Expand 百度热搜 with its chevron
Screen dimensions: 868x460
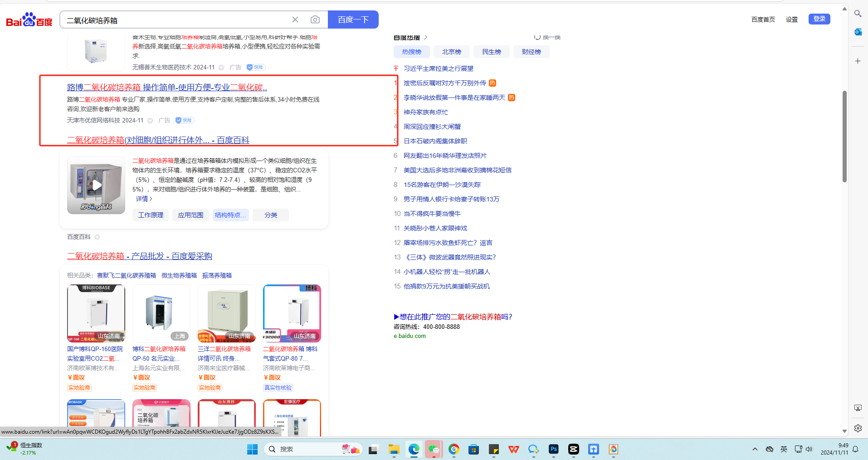(426, 38)
